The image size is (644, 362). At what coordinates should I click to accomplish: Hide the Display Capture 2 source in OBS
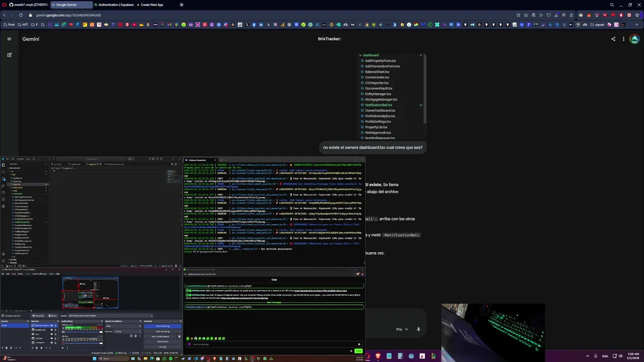click(52, 325)
